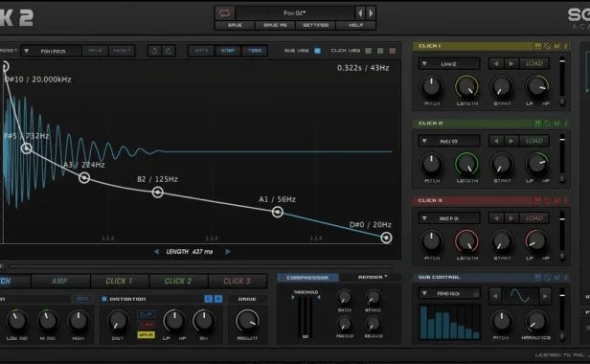Viewport: 590px width, 364px height.
Task: Open the keytrack icon in the Click 1 header
Action: tap(537, 46)
